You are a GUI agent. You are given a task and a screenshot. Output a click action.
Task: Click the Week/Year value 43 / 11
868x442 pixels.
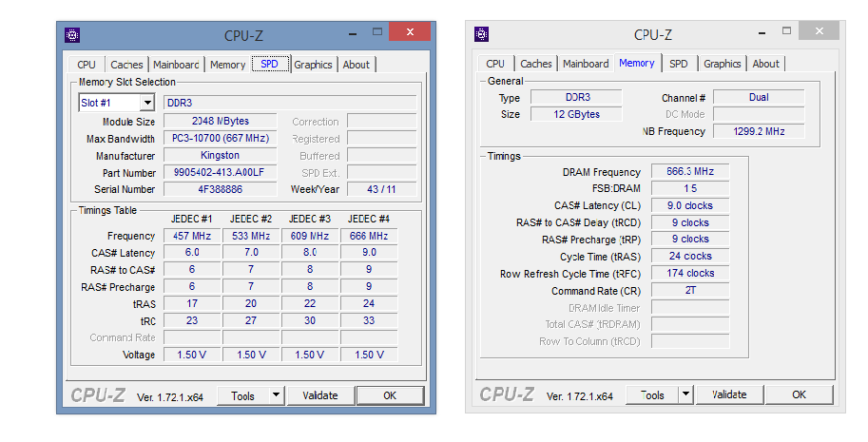[x=382, y=189]
